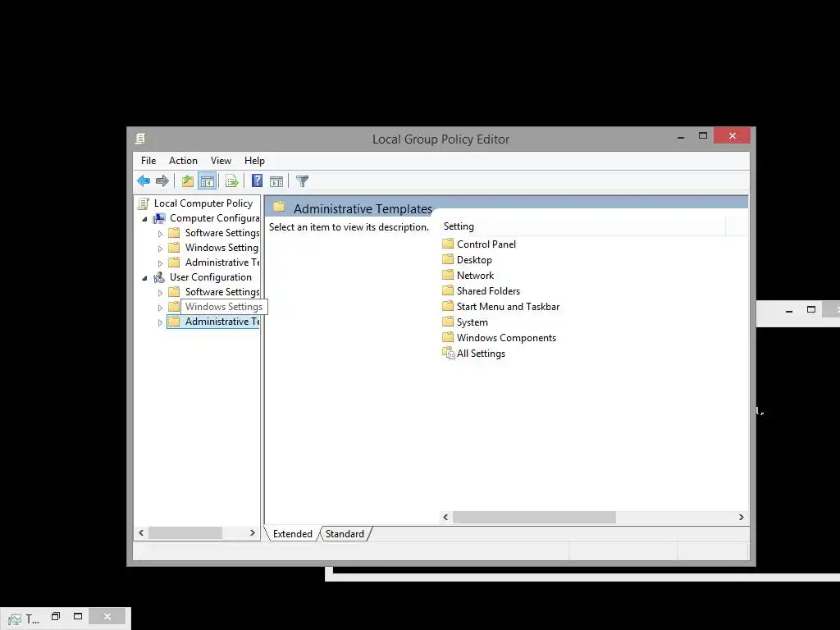Viewport: 840px width, 630px height.
Task: Close the minimized bottom-left window
Action: tap(107, 617)
